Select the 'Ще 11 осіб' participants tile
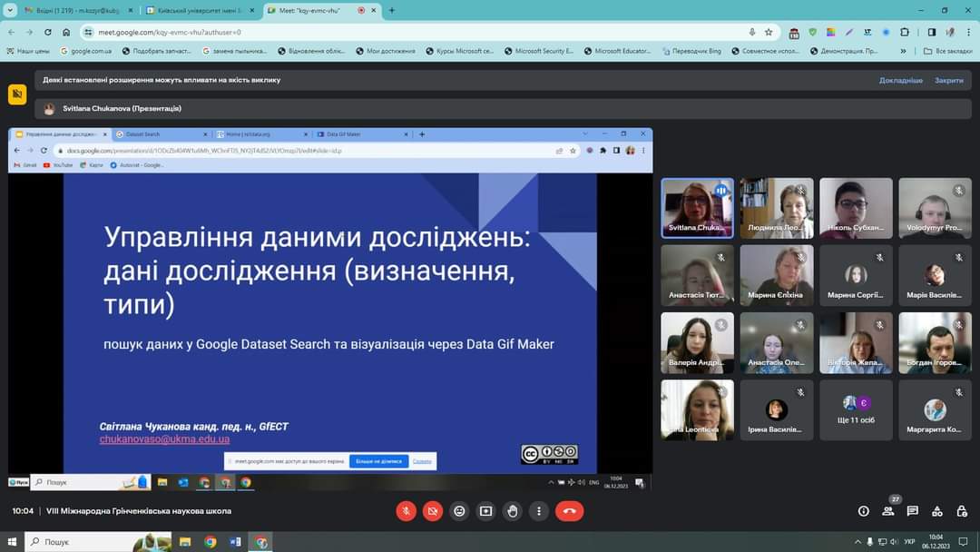The height and width of the screenshot is (552, 980). pyautogui.click(x=856, y=409)
